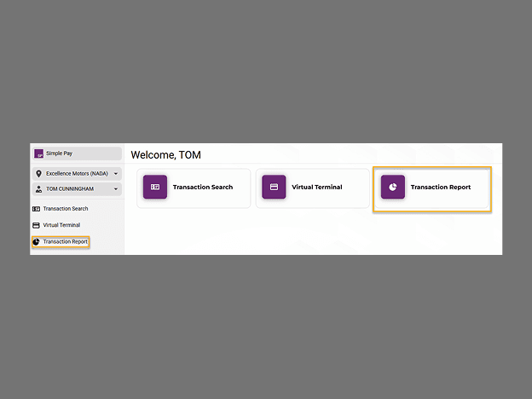Open the Excellence Motors (NADA) location selector
532x399 pixels.
77,174
